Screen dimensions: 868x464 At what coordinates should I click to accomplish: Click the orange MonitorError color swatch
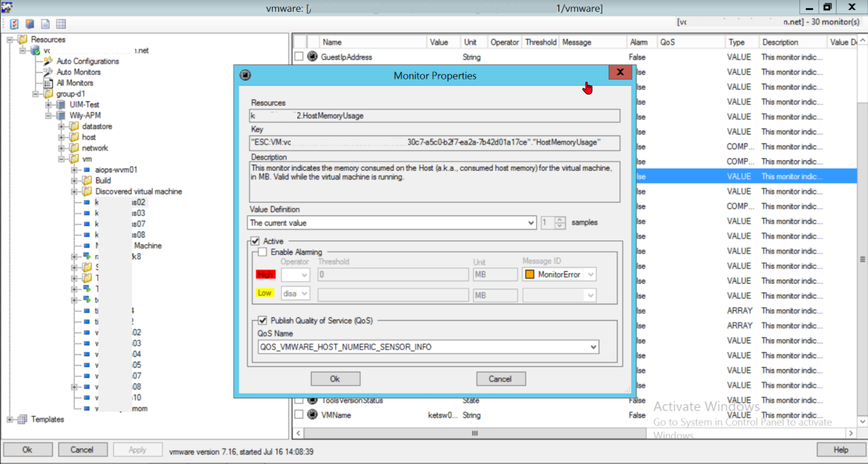[529, 275]
